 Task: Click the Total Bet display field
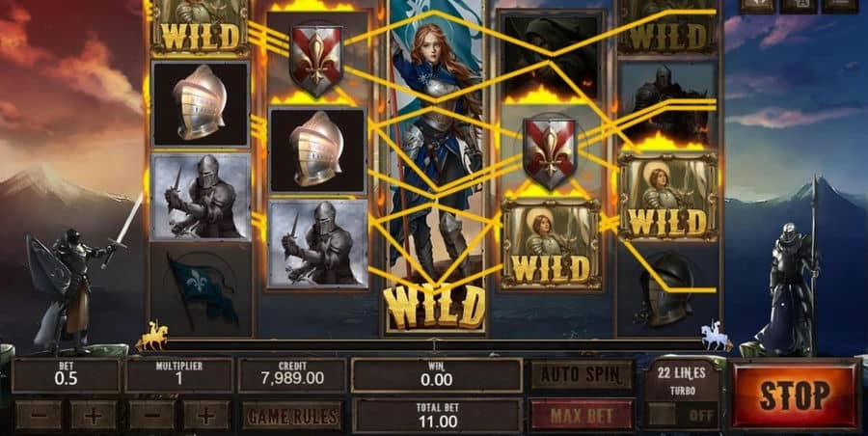click(437, 416)
